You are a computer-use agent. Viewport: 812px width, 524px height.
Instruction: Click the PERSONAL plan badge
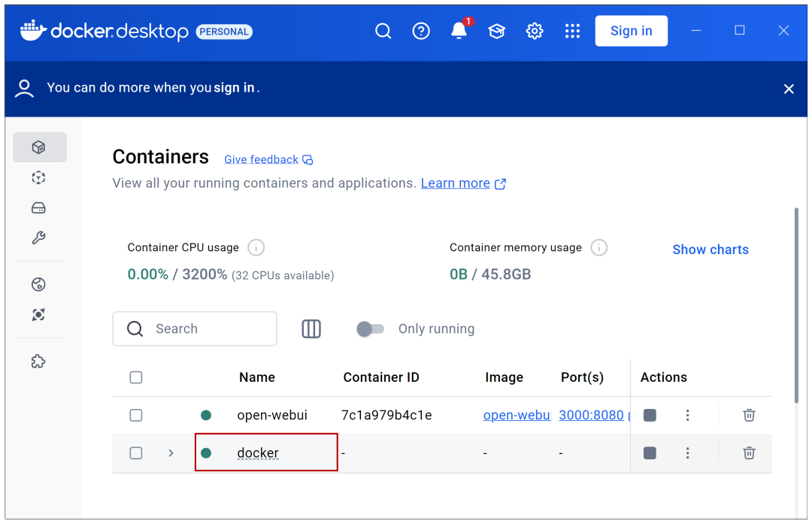pyautogui.click(x=224, y=32)
